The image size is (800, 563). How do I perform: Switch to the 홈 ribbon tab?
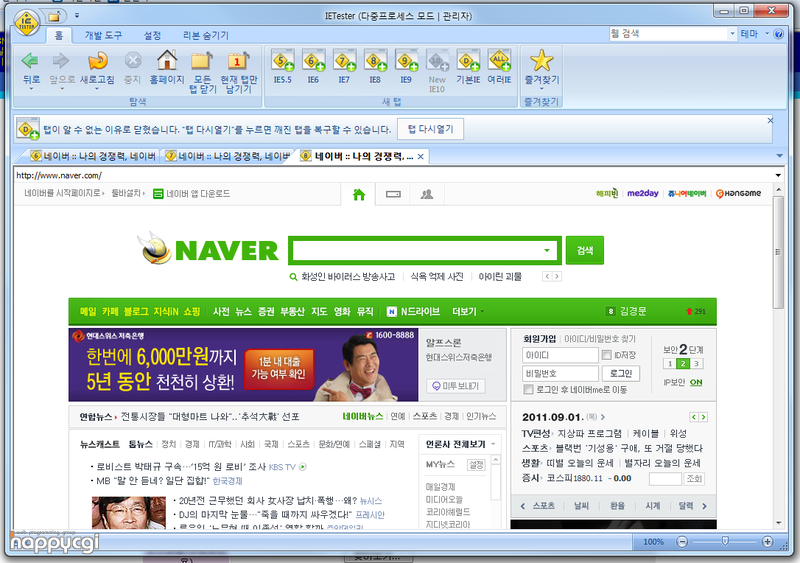click(59, 35)
